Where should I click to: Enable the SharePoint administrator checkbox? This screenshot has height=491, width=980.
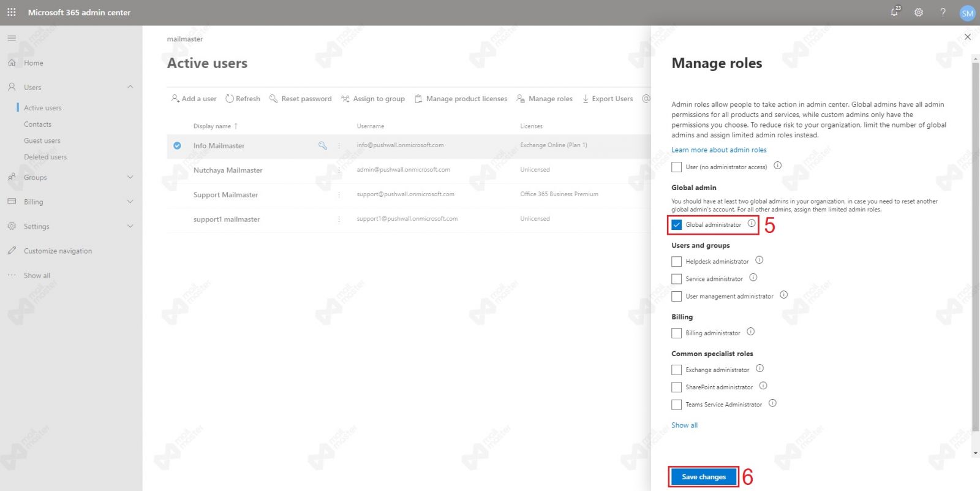[x=677, y=387]
